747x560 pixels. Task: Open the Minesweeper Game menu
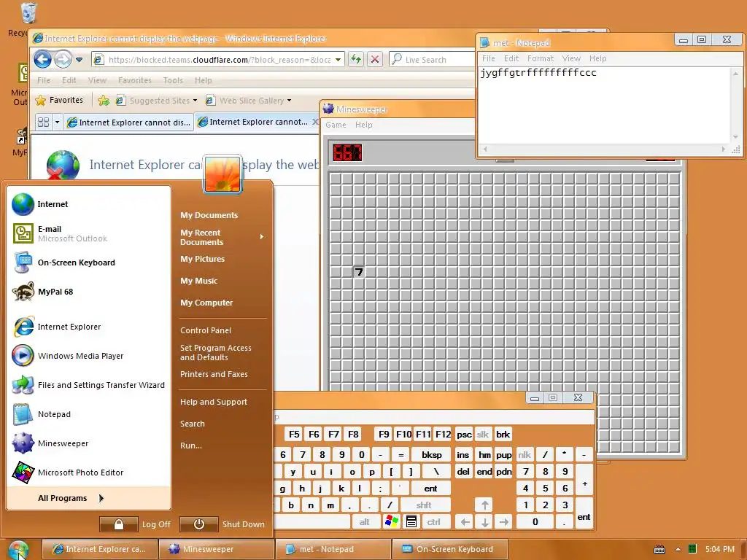(336, 125)
